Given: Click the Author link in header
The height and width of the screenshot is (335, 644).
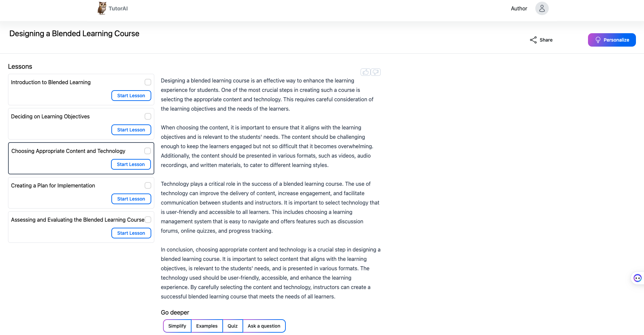Looking at the screenshot, I should pyautogui.click(x=519, y=8).
